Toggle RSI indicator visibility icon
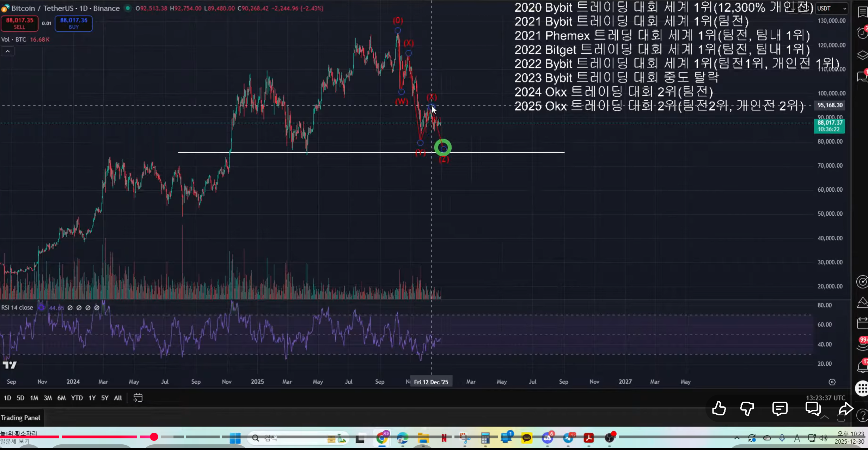This screenshot has height=450, width=868. click(41, 307)
